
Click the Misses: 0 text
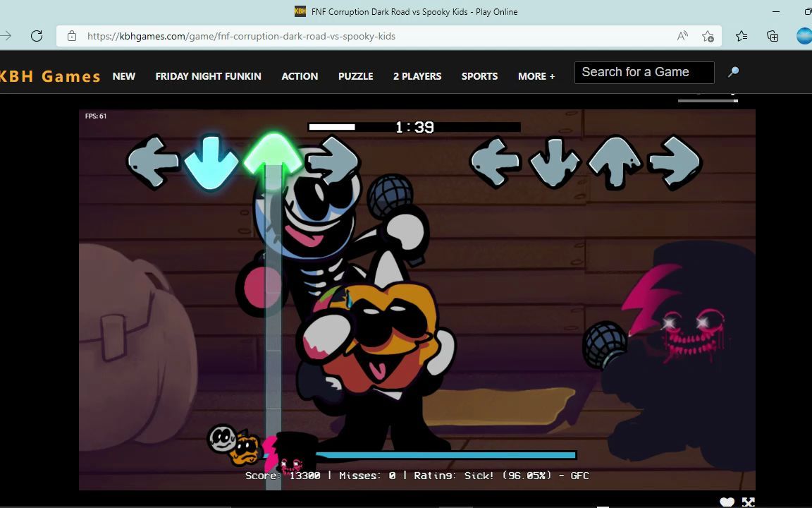click(x=367, y=476)
